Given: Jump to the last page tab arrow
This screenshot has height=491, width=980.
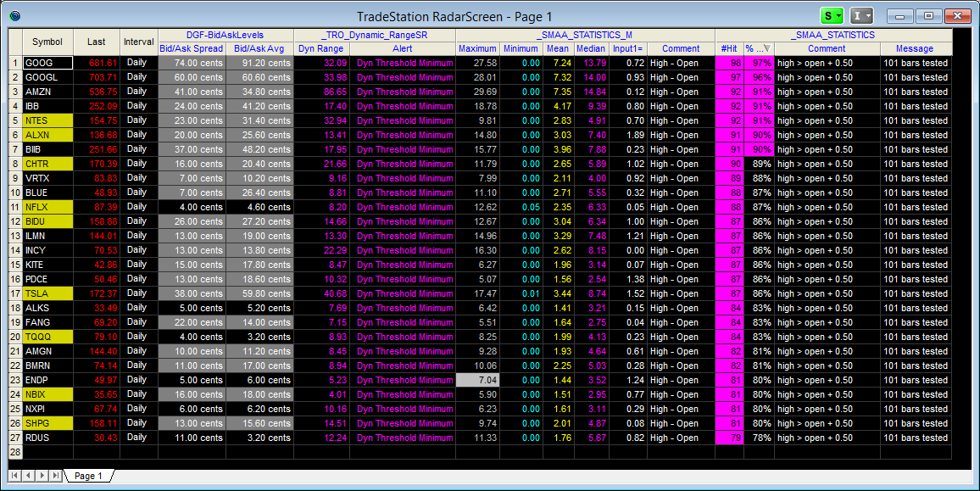Looking at the screenshot, I should point(55,476).
